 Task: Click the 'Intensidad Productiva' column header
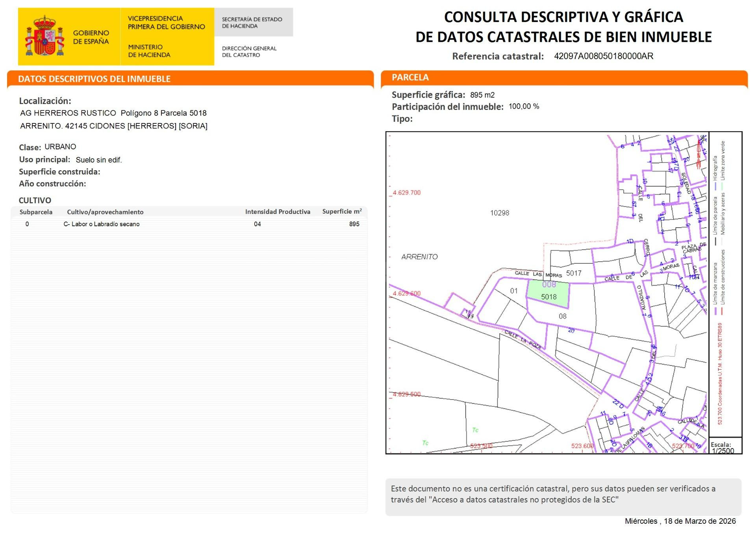278,212
